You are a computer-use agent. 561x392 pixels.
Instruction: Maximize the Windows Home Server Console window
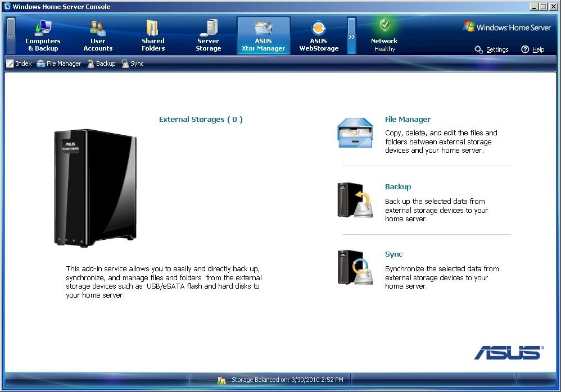tap(543, 6)
